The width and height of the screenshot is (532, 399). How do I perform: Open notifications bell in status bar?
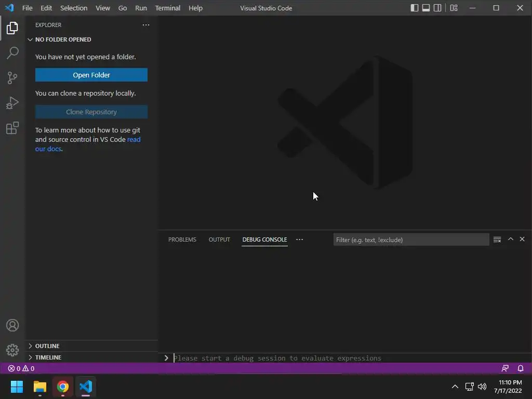[x=521, y=368]
